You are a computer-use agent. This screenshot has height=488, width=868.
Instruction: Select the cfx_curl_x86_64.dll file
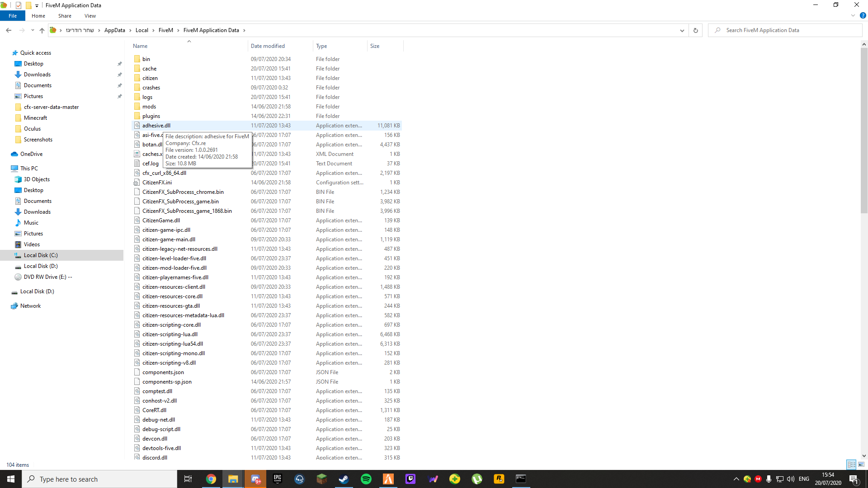164,173
